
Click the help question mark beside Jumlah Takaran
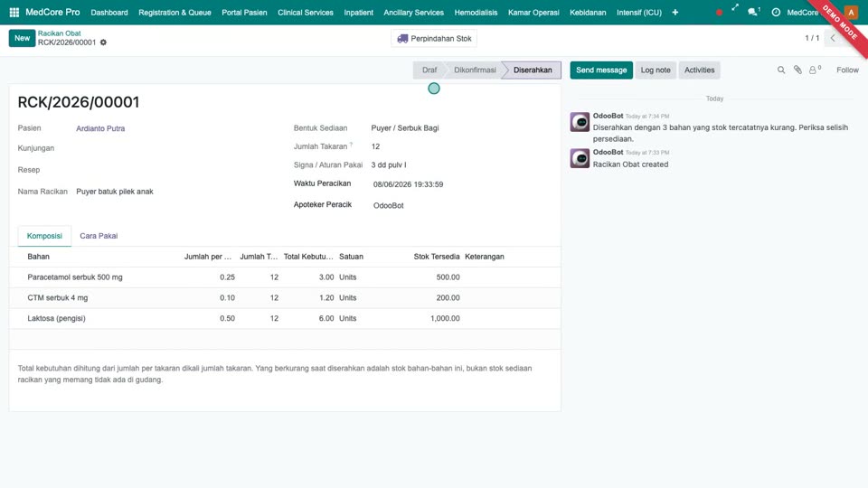point(351,145)
